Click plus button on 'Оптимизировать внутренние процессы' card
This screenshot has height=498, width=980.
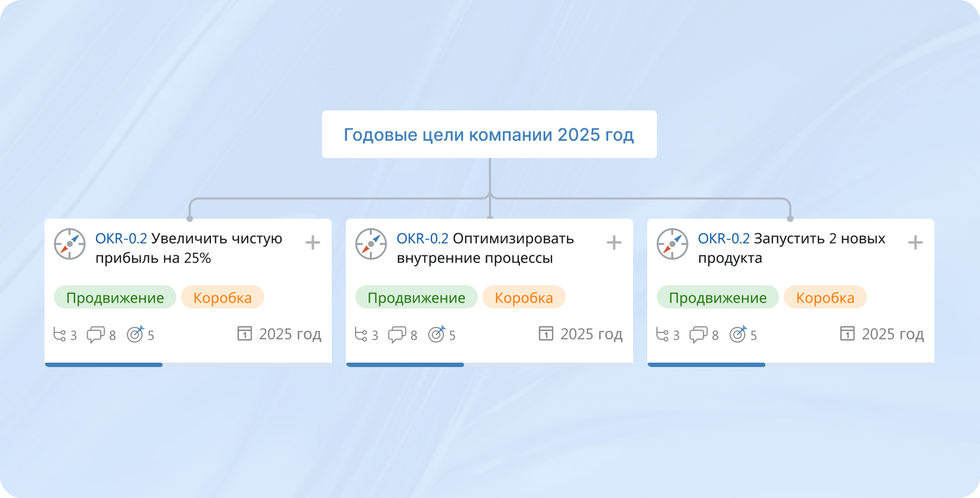click(x=614, y=243)
